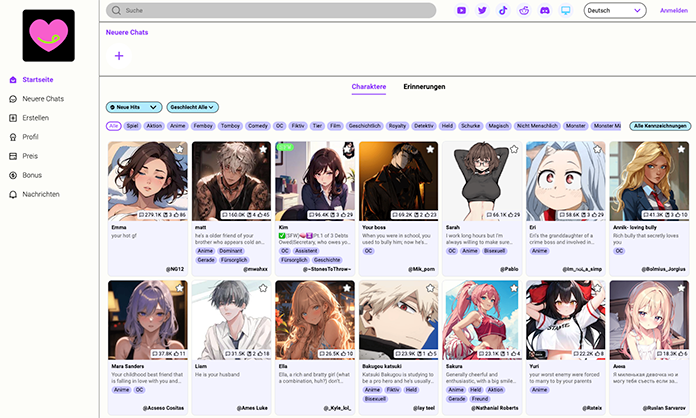The width and height of the screenshot is (696, 418).
Task: Toggle star on Your boss card
Action: click(x=430, y=149)
